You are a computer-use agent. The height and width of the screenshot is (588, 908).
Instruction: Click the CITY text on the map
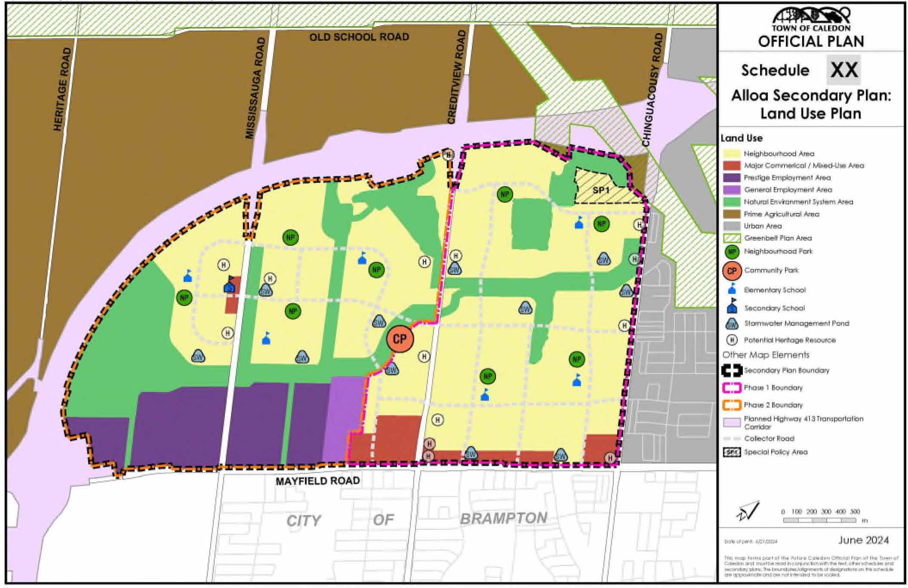click(x=304, y=520)
